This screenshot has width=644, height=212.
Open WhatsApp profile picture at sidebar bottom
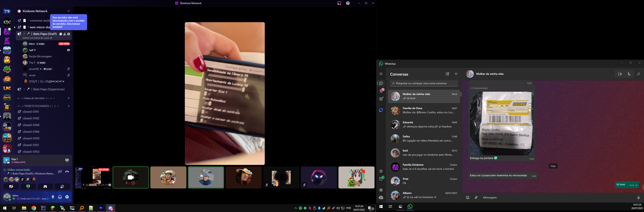381,198
